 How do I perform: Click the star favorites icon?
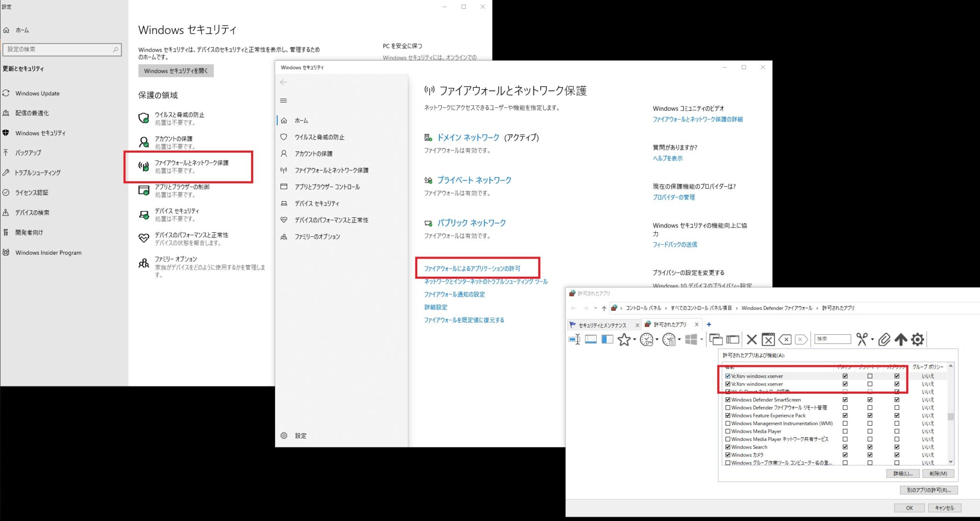pyautogui.click(x=624, y=339)
